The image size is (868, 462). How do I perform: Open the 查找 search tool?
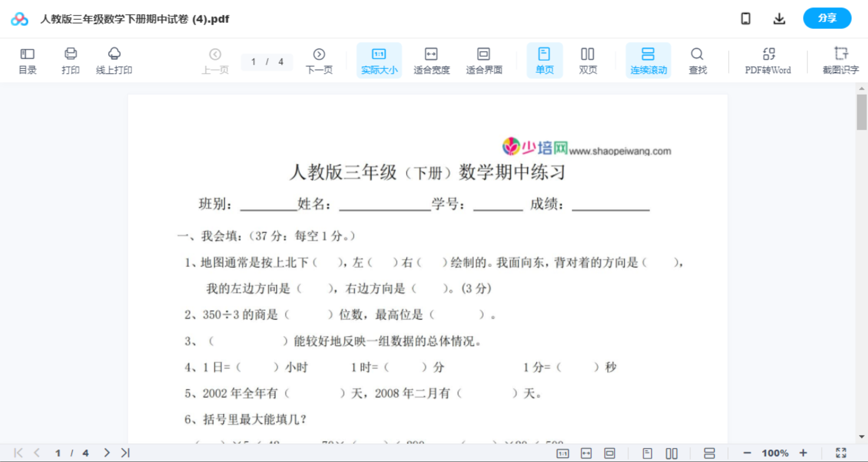697,60
